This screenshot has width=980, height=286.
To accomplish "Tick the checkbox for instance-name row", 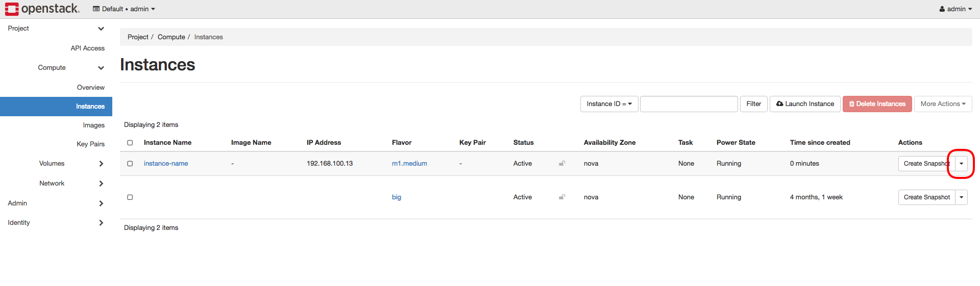I will coord(130,164).
